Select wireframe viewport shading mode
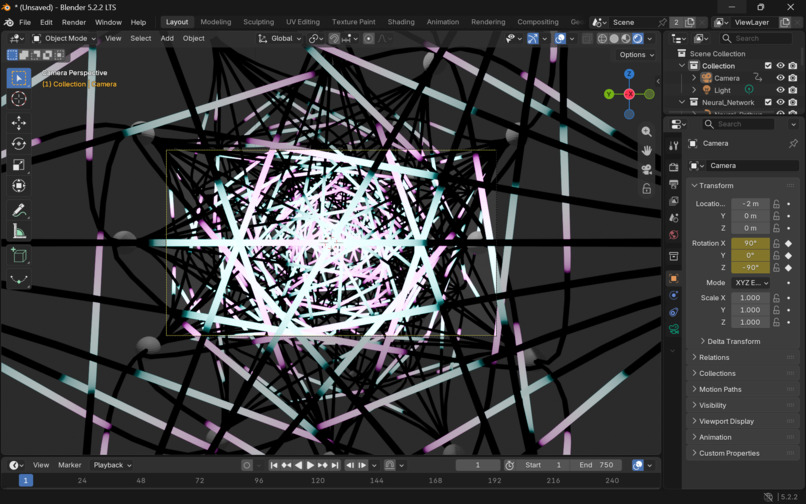This screenshot has height=504, width=806. [602, 39]
